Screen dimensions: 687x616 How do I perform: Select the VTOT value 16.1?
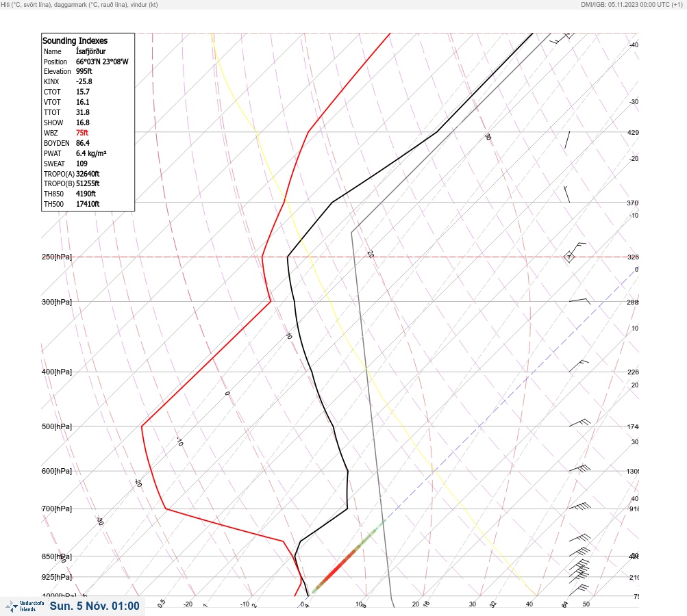tap(83, 102)
